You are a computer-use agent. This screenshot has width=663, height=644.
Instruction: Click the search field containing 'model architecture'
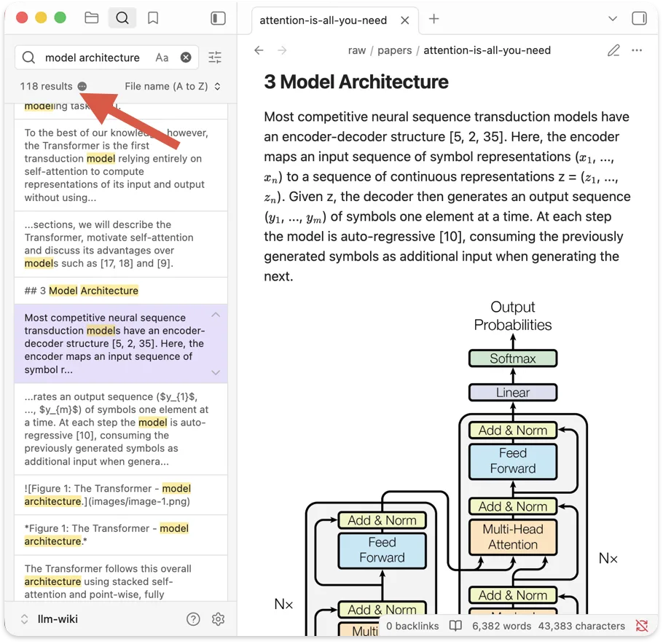106,58
